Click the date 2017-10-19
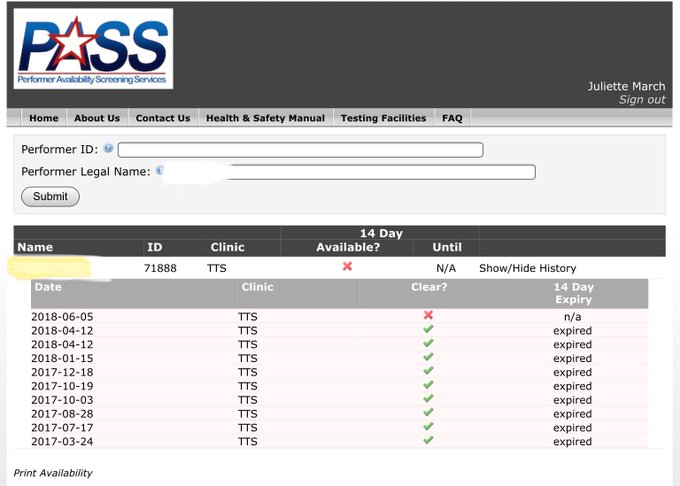 point(62,386)
